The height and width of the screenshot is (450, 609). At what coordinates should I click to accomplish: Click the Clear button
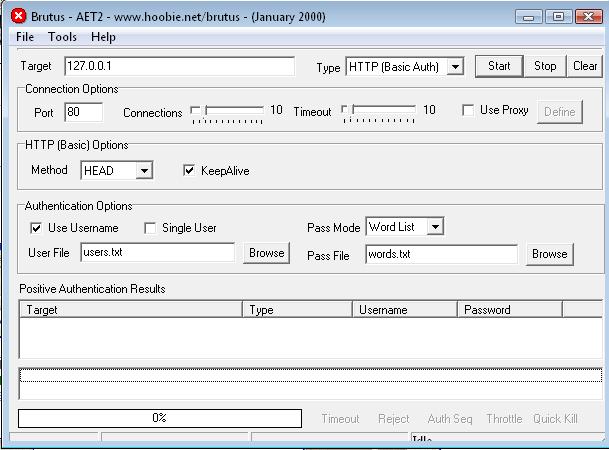[x=585, y=66]
